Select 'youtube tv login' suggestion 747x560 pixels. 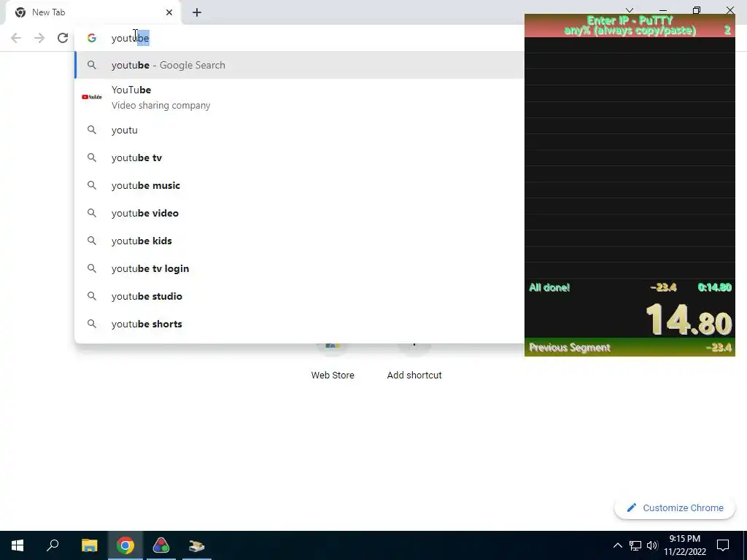(299, 268)
